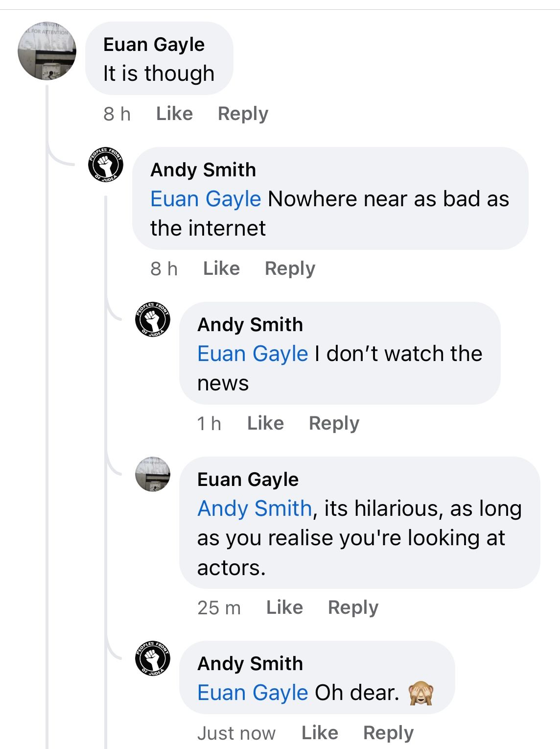Like 'Nowhere near as bad as the internet'

(221, 268)
